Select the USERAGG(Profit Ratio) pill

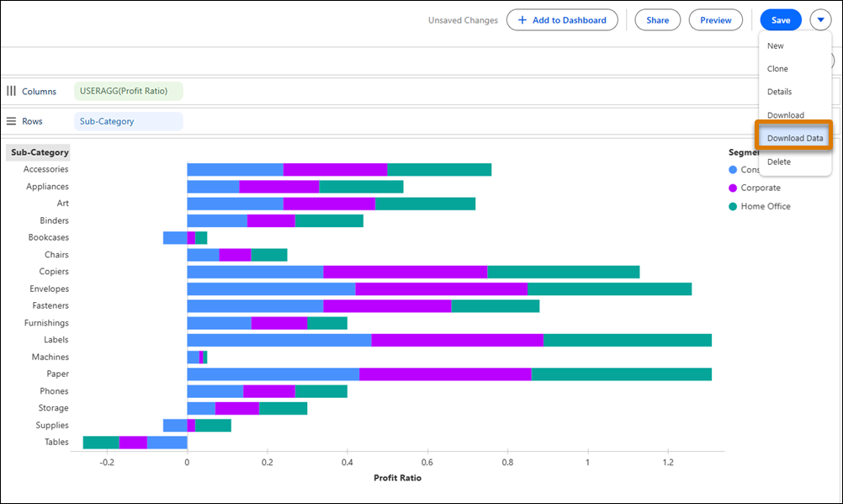129,91
